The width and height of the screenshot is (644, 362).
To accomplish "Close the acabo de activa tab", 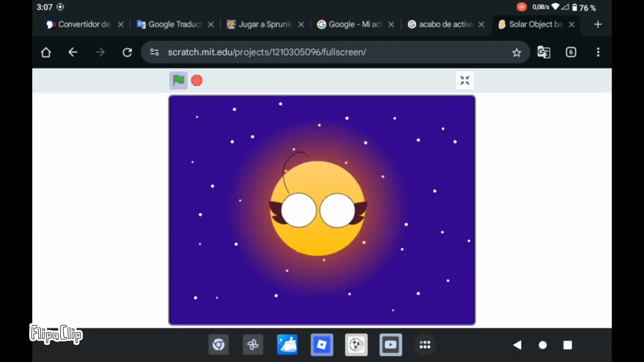I will 481,24.
